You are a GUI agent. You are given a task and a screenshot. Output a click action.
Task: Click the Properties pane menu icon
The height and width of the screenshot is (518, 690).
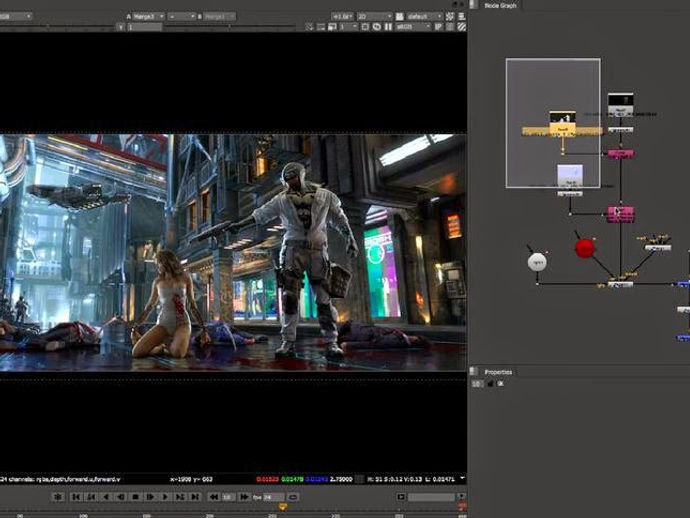[x=473, y=372]
